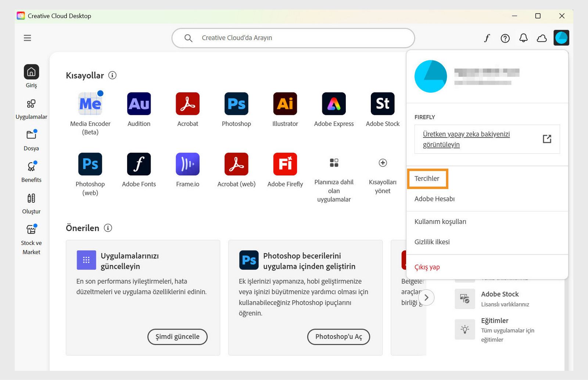
Task: Open Kısayolları yönet with the plus icon
Action: pos(382,163)
